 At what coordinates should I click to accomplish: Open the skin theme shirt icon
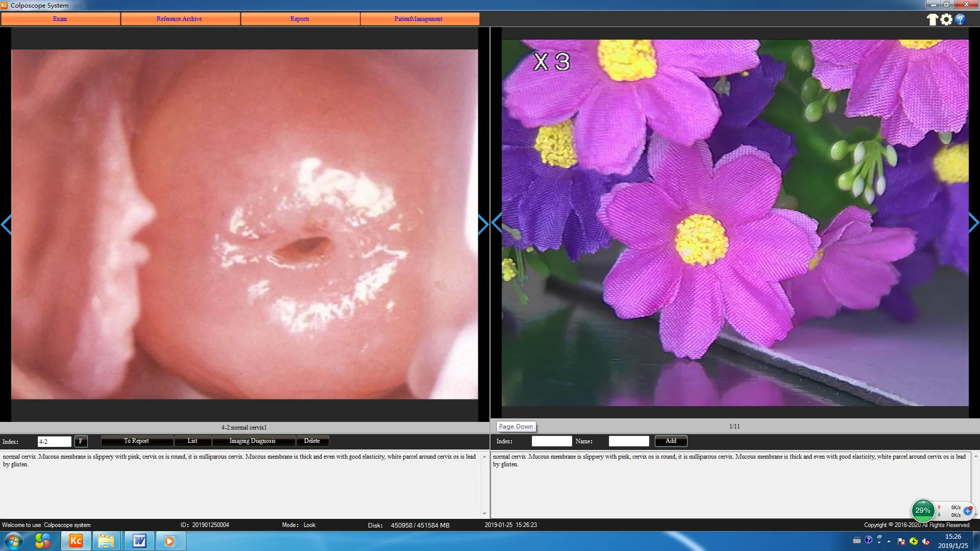tap(932, 19)
